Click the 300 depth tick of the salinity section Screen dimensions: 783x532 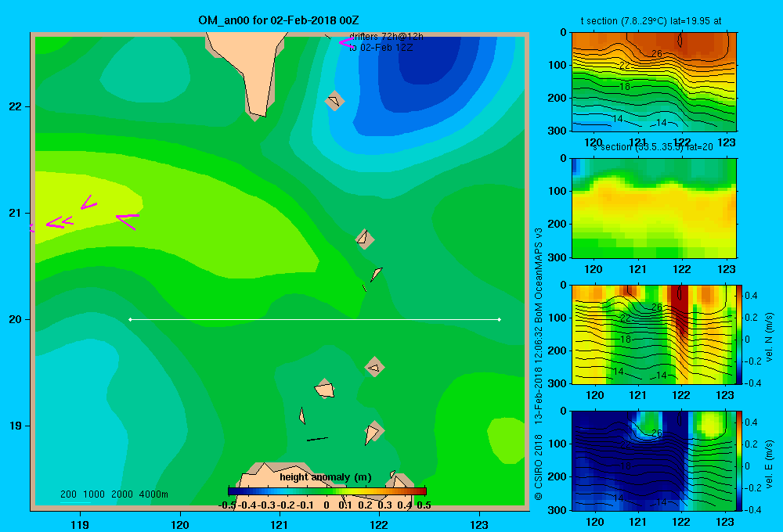pos(559,257)
